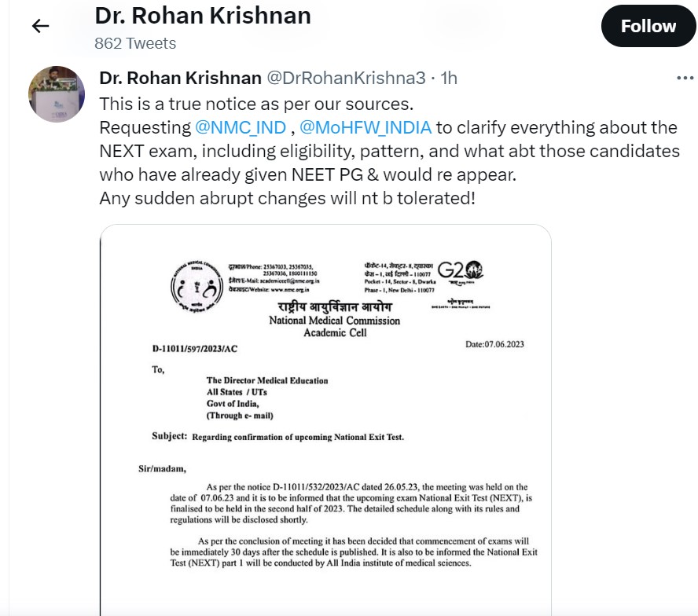Go back using the left arrow
This screenshot has width=698, height=616.
[x=40, y=26]
